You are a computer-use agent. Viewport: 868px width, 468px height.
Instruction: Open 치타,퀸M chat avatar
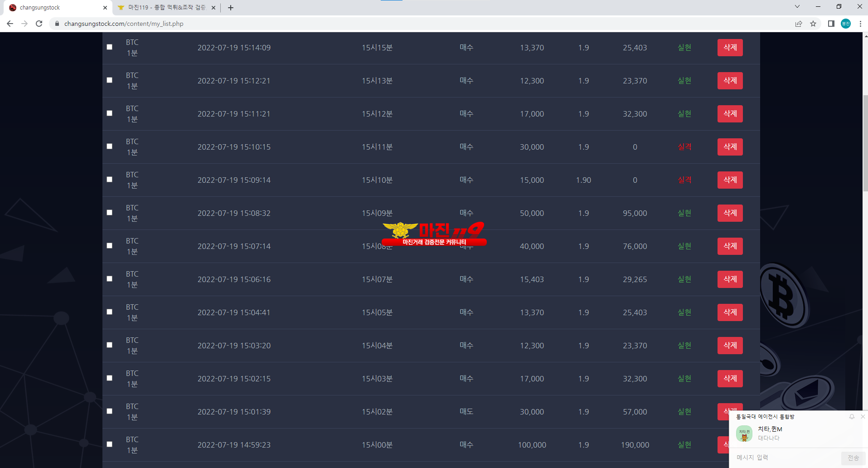[x=744, y=434]
